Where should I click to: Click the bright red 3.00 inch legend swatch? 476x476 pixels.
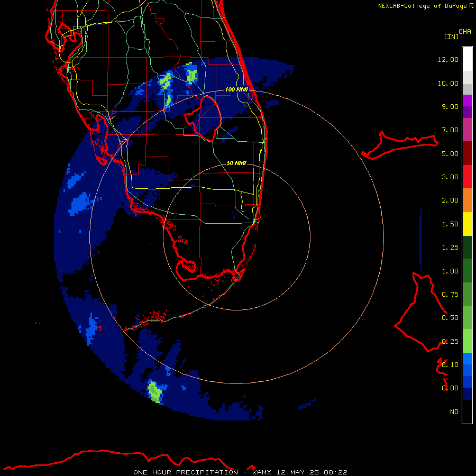point(467,177)
